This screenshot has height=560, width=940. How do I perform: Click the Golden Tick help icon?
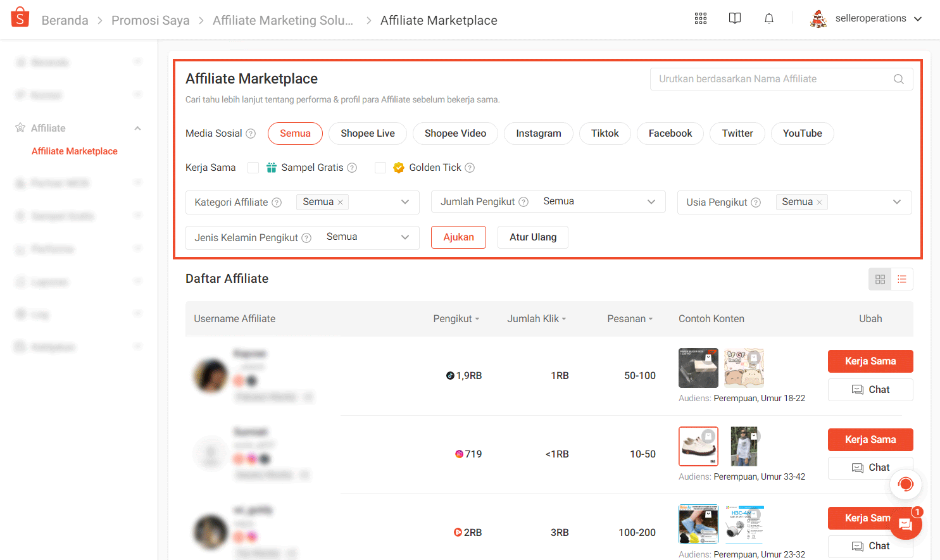[x=469, y=167]
